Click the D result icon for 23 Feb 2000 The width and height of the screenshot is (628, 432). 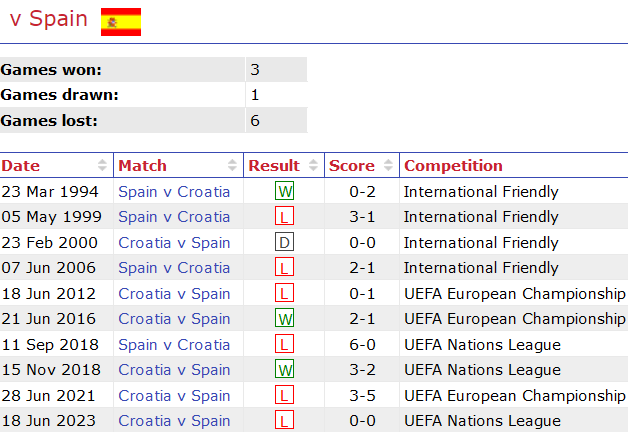(285, 243)
